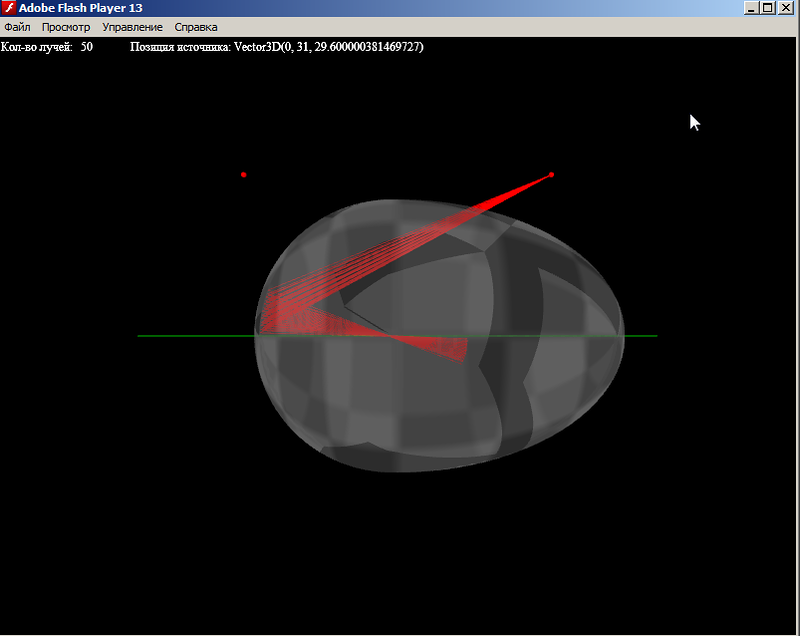Minimize the Flash Player window
Viewport: 800px width, 636px height.
click(x=751, y=8)
